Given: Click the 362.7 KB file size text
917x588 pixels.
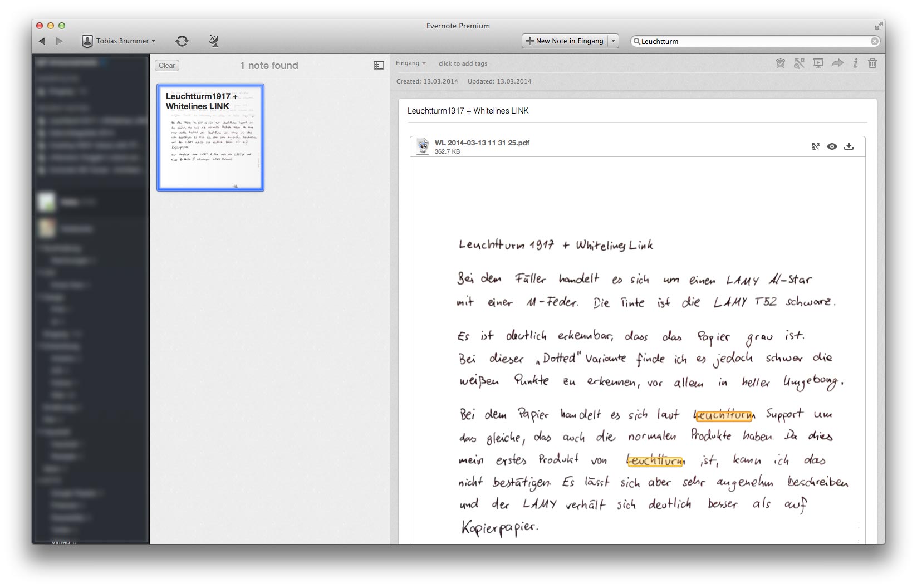Looking at the screenshot, I should point(447,151).
